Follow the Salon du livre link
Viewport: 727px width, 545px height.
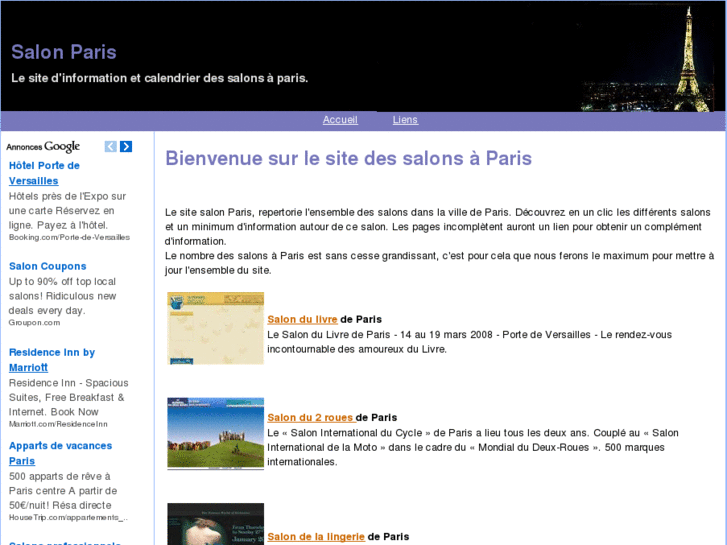click(302, 319)
